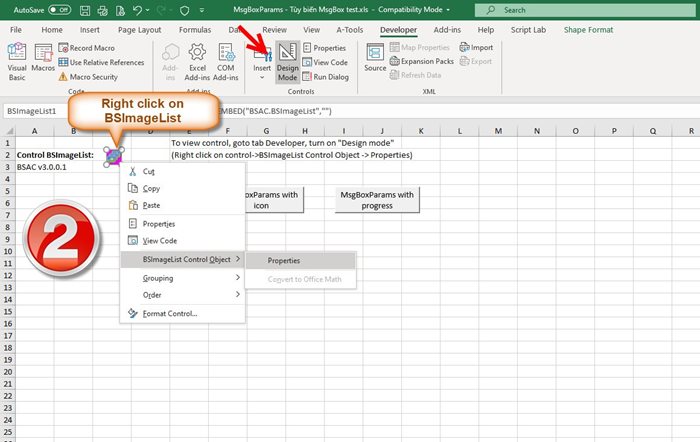Choose View Code in the context menu

tap(183, 241)
